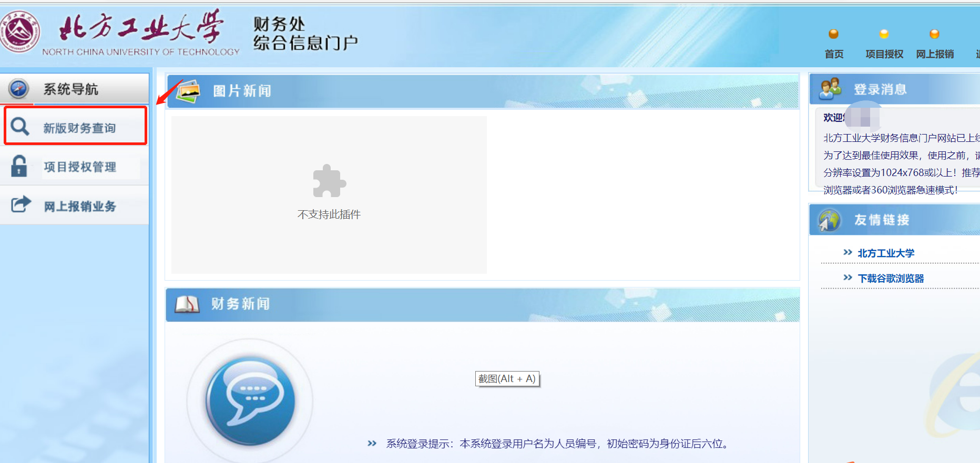Click the compass icon next to 系统导航
Screen dimensions: 980x463
[19, 89]
